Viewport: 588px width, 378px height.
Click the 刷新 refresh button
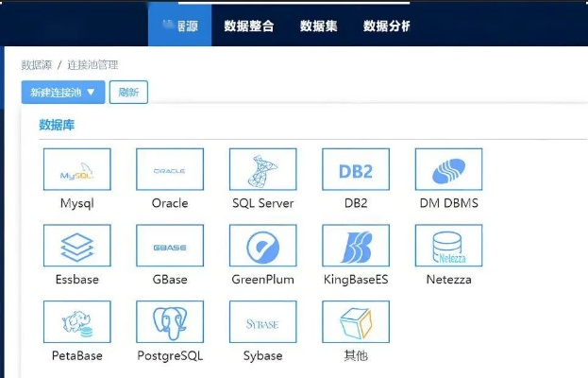[x=128, y=93]
